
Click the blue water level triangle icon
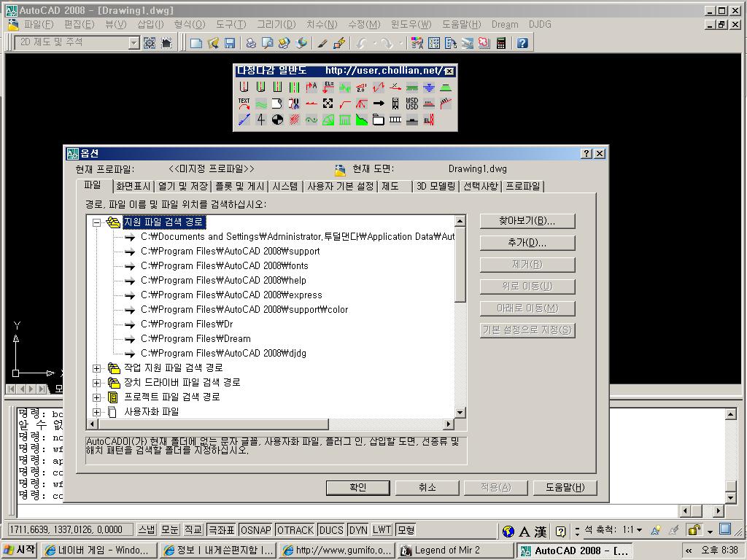point(429,87)
